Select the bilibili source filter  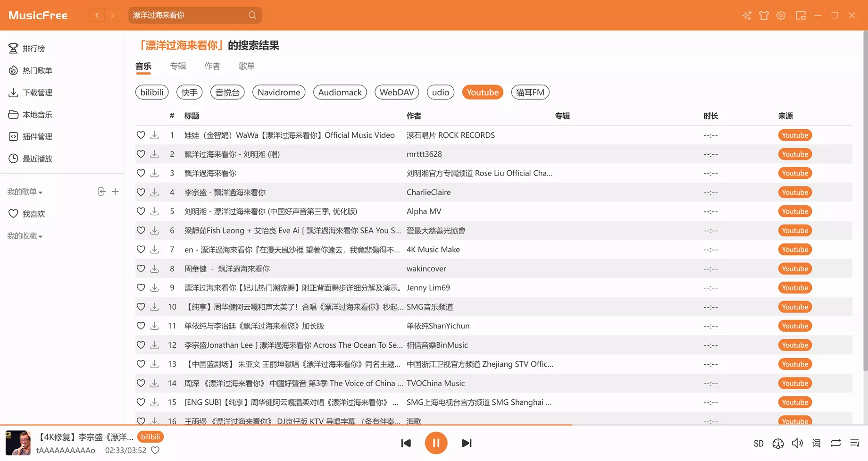tap(151, 92)
